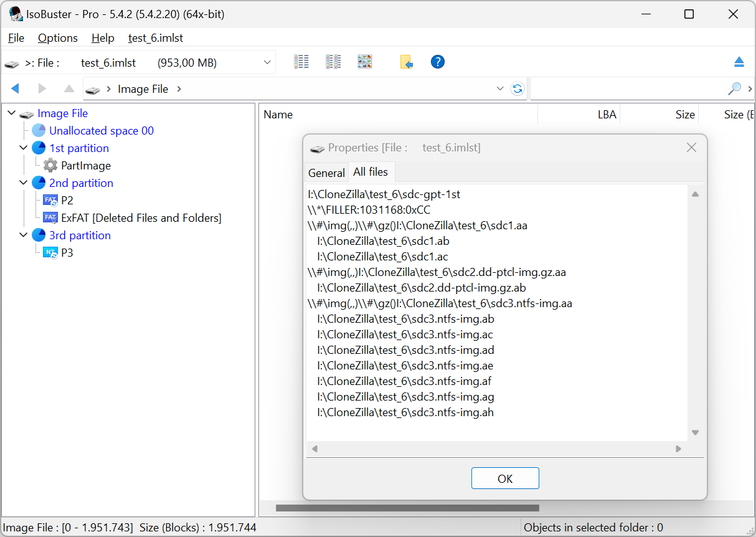Close the Properties dialog
756x537 pixels.
coord(691,148)
